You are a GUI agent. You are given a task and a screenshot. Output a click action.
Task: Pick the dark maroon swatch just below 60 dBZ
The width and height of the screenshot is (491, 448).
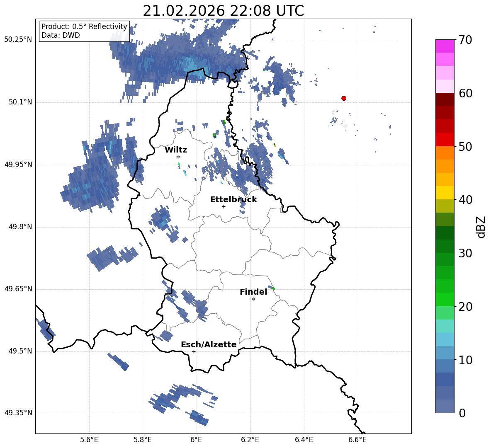(445, 100)
